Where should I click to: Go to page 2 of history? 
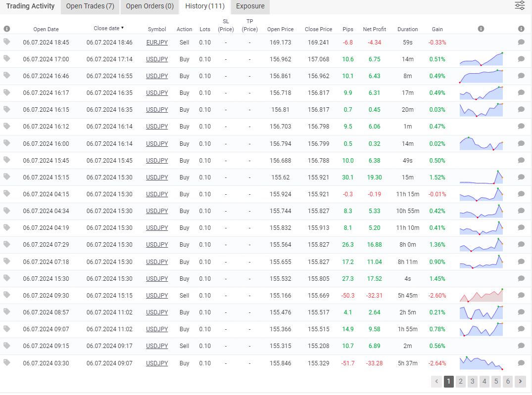[461, 381]
